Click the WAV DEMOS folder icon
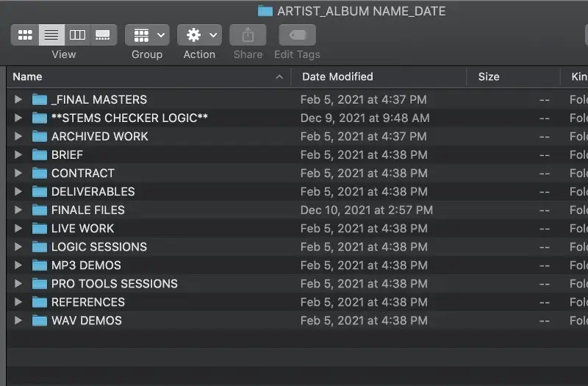The image size is (588, 386). point(40,321)
